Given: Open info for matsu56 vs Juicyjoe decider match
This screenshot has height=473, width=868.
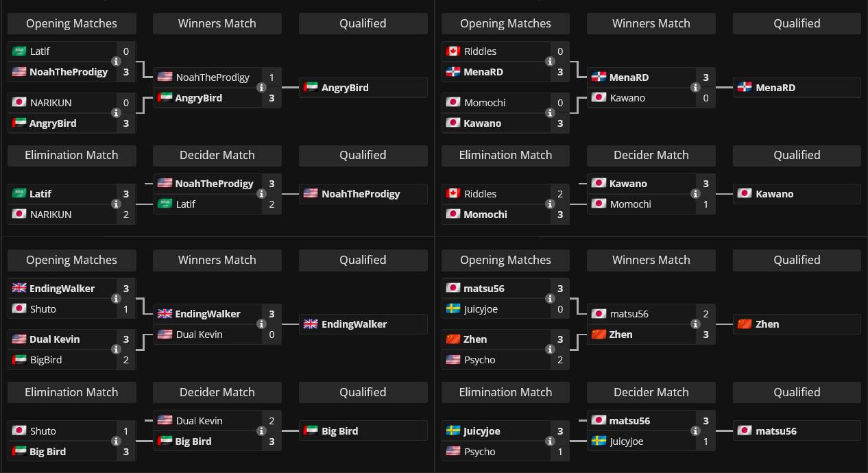Looking at the screenshot, I should [695, 431].
